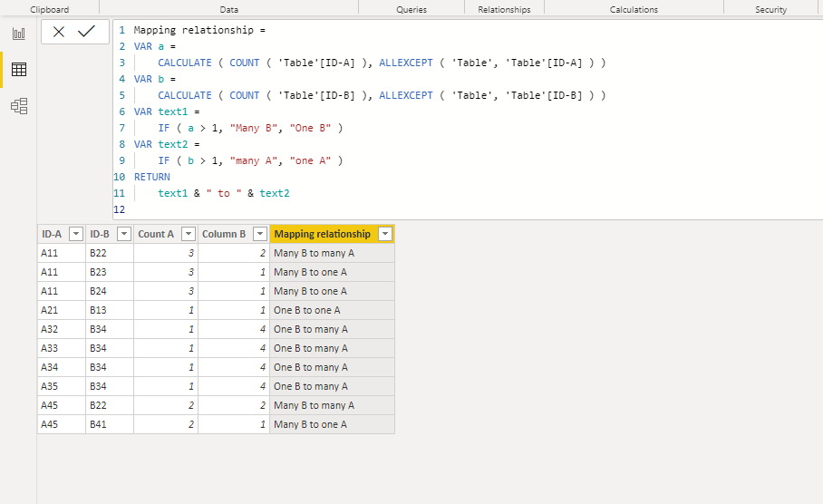Click the Relationships ribbon group label
This screenshot has height=504, width=823.
click(x=504, y=9)
